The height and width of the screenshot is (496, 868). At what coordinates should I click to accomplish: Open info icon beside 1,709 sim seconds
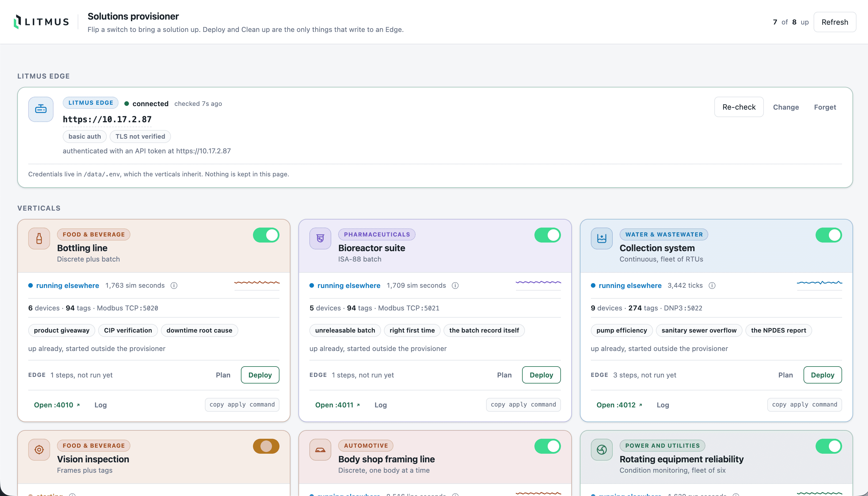(455, 285)
